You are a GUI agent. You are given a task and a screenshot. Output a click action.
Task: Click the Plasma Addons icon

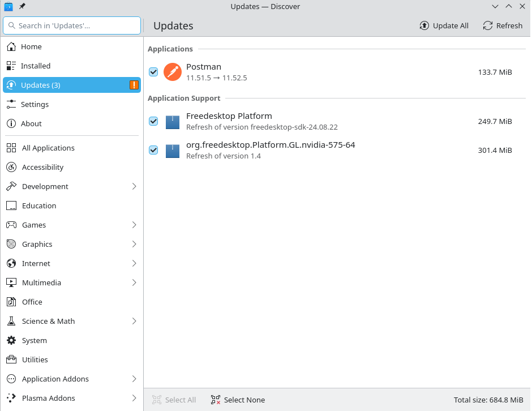point(11,398)
